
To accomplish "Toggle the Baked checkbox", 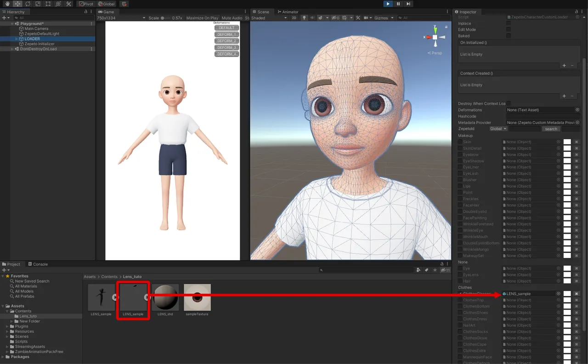I will pyautogui.click(x=508, y=35).
